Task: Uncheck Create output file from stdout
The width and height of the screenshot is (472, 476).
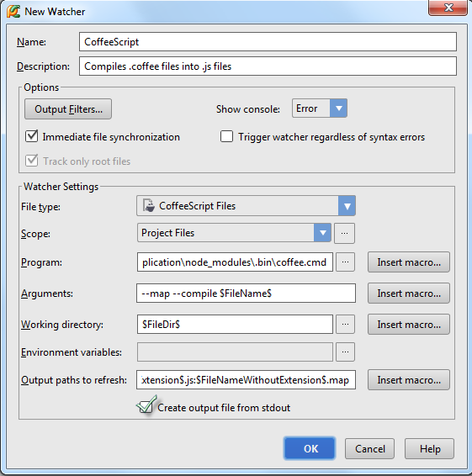Action: 146,406
